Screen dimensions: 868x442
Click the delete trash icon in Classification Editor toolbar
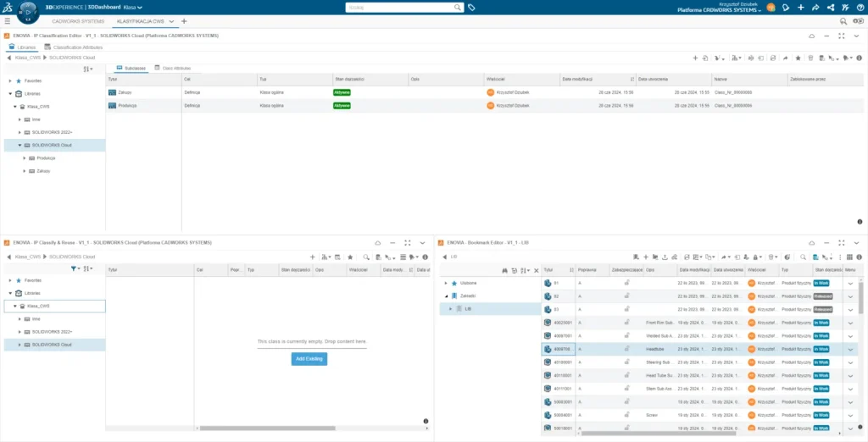(x=810, y=58)
